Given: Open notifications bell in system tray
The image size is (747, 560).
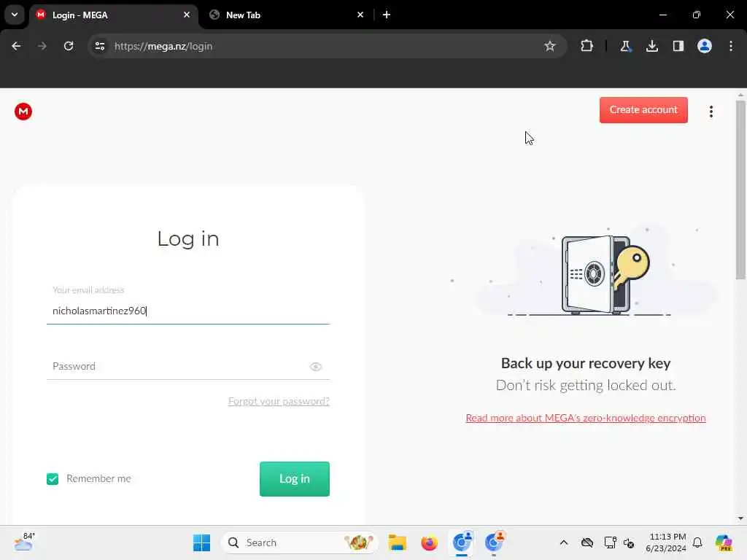Looking at the screenshot, I should click(x=697, y=542).
